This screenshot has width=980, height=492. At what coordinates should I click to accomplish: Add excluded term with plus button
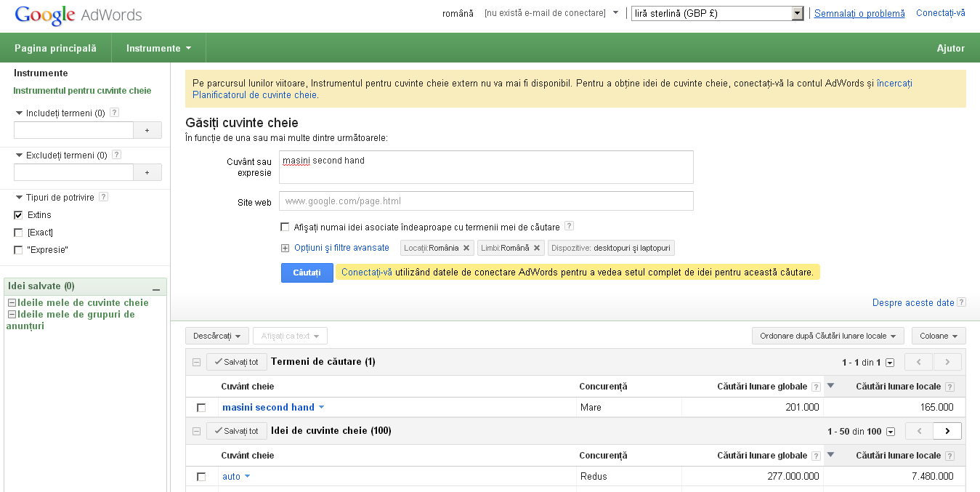tap(147, 172)
